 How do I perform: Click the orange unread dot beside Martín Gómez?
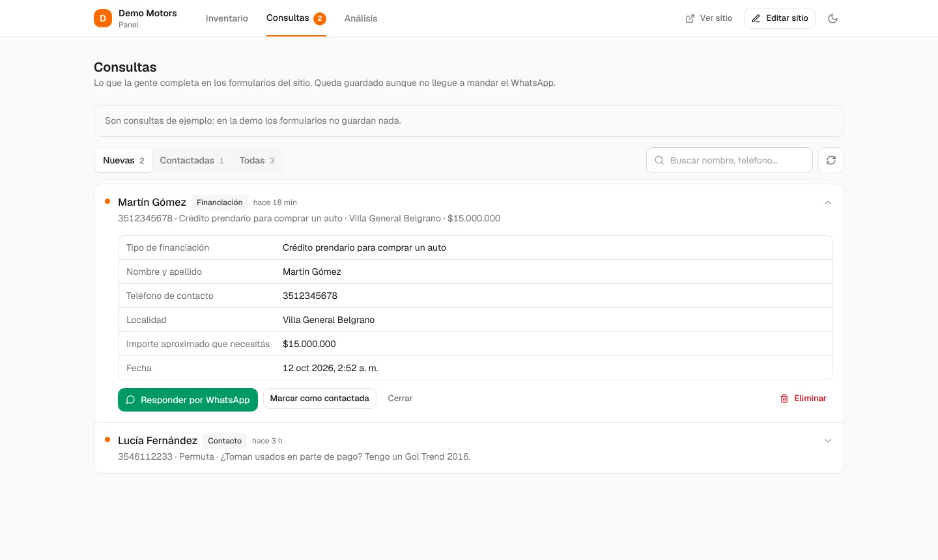click(x=107, y=201)
